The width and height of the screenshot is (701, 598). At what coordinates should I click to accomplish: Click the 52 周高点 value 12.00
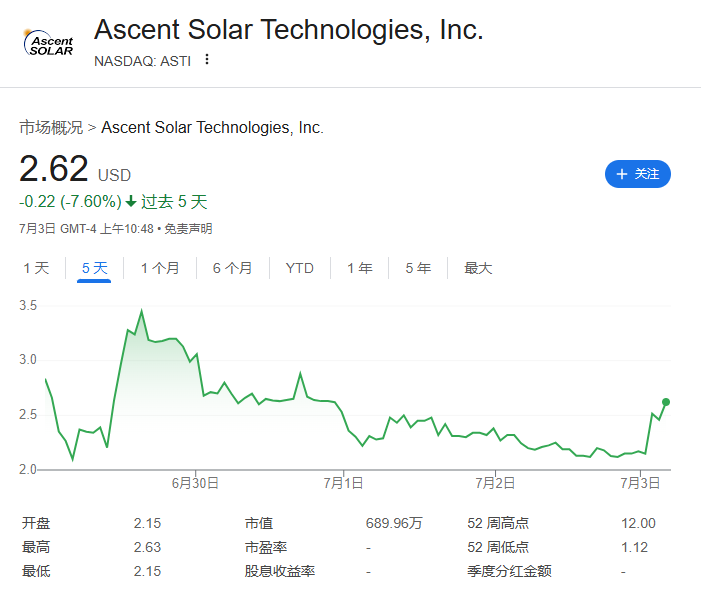tap(638, 523)
